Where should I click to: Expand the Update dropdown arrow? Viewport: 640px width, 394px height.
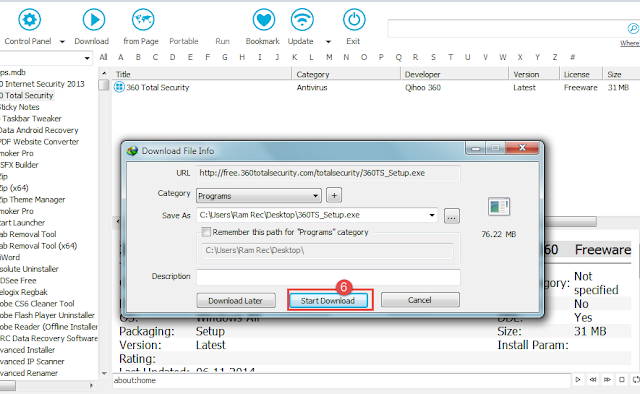click(328, 41)
